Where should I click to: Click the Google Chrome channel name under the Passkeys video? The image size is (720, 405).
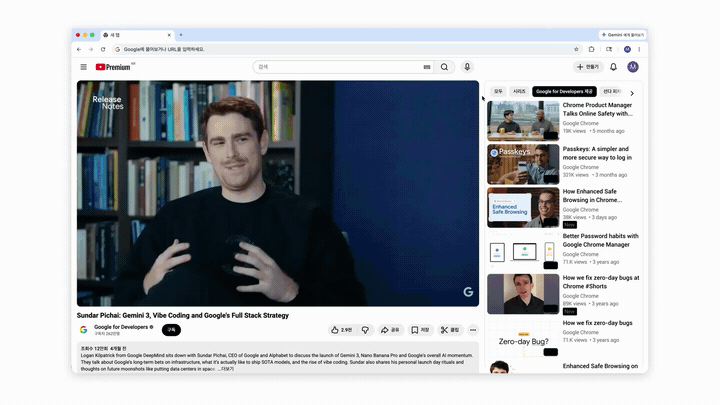point(580,167)
